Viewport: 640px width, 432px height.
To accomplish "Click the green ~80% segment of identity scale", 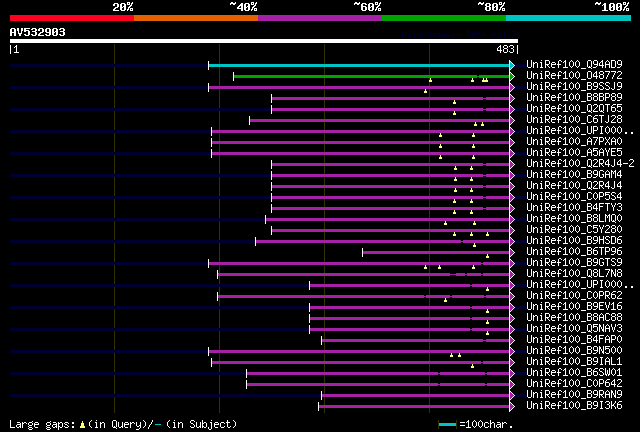I will [444, 18].
